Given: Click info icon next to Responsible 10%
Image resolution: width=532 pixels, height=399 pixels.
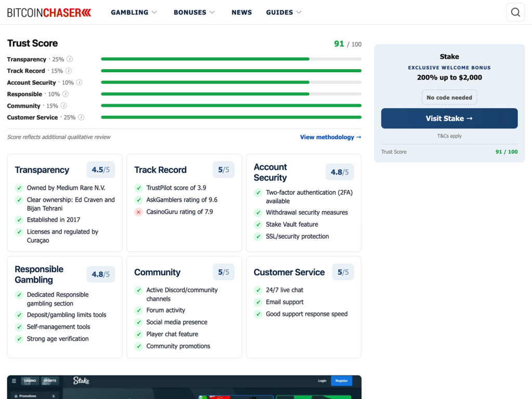Looking at the screenshot, I should coord(65,94).
